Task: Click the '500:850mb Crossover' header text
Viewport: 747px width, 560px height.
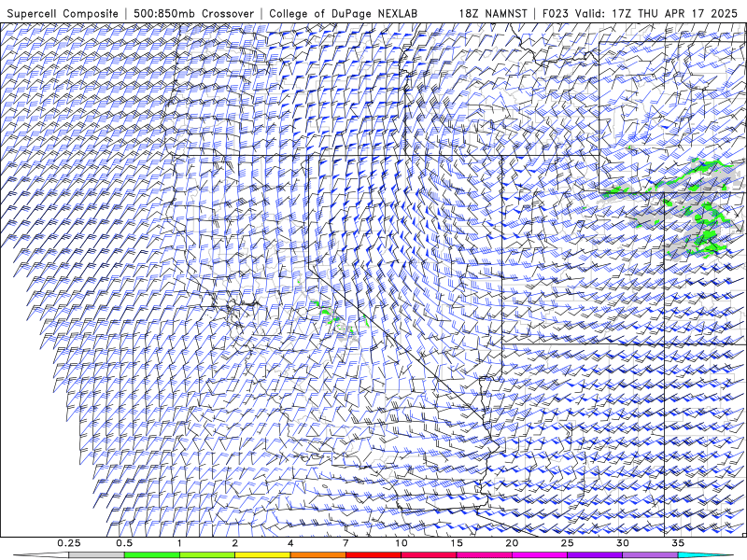Action: coord(194,13)
